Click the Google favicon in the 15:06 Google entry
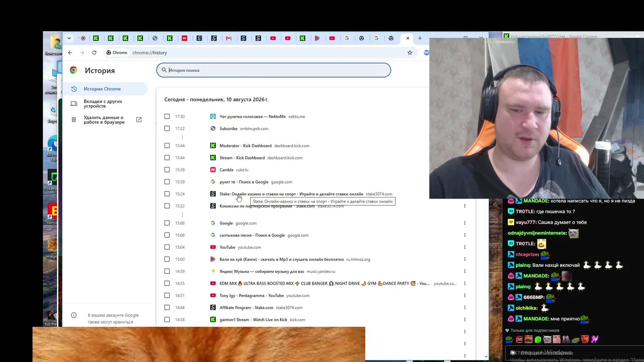644x362 pixels. (x=213, y=223)
